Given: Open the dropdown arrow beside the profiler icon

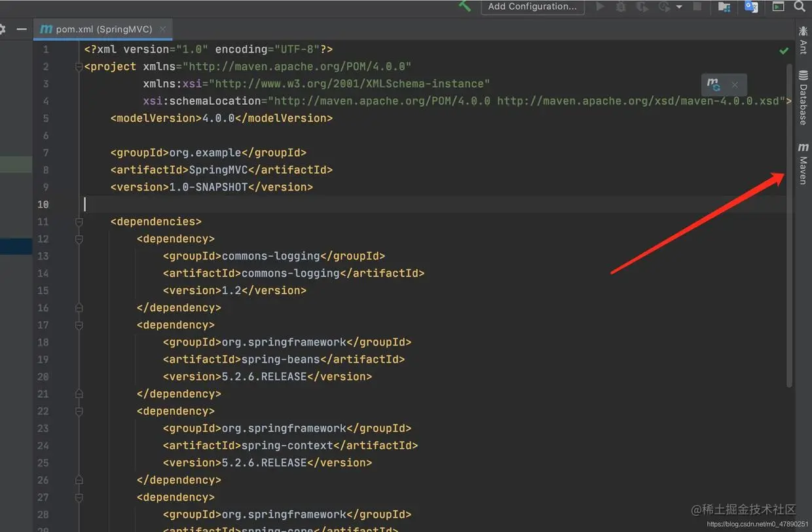Looking at the screenshot, I should coord(679,7).
